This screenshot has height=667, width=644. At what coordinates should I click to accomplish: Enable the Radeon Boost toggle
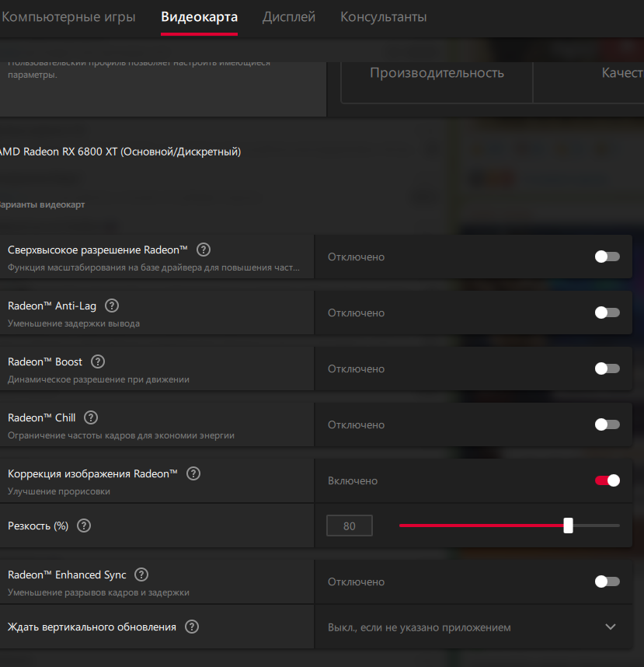[x=607, y=368]
